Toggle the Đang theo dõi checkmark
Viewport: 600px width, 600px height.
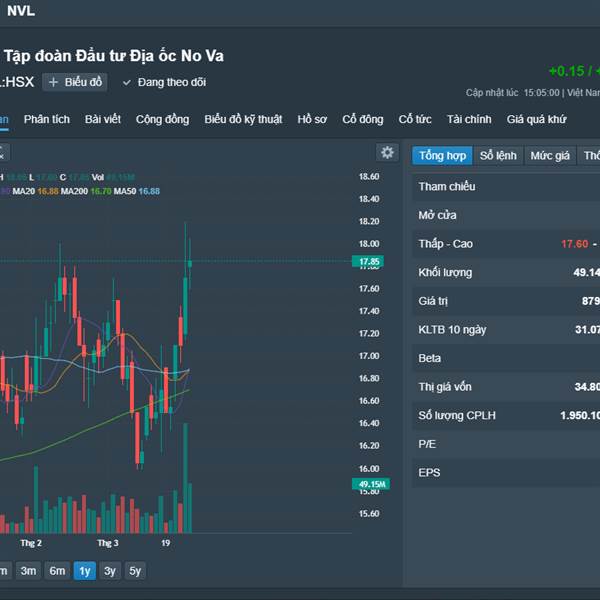[x=127, y=83]
